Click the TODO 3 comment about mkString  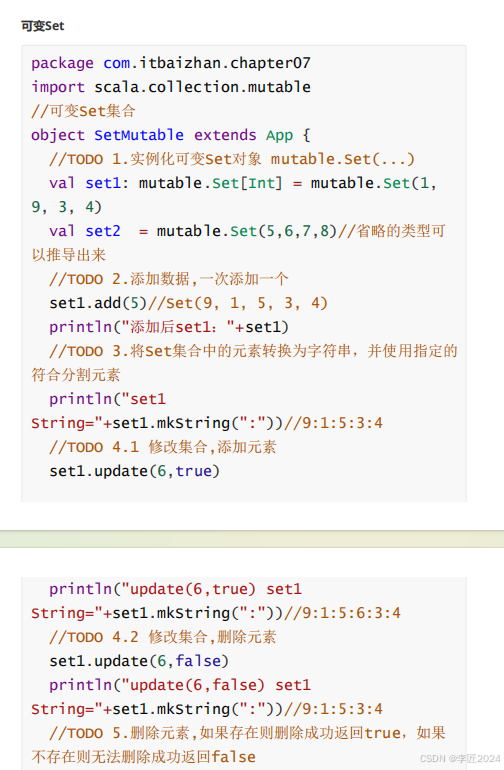click(x=244, y=363)
